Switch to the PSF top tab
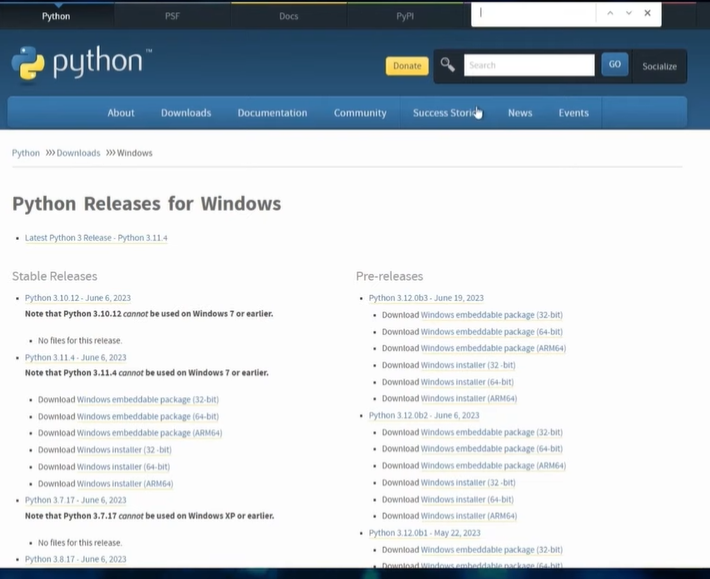Screen dimensions: 710x579 pos(172,16)
